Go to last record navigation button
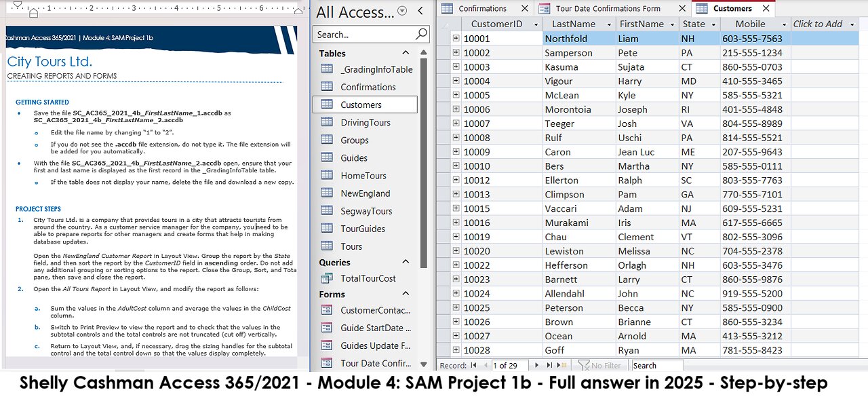 (549, 366)
